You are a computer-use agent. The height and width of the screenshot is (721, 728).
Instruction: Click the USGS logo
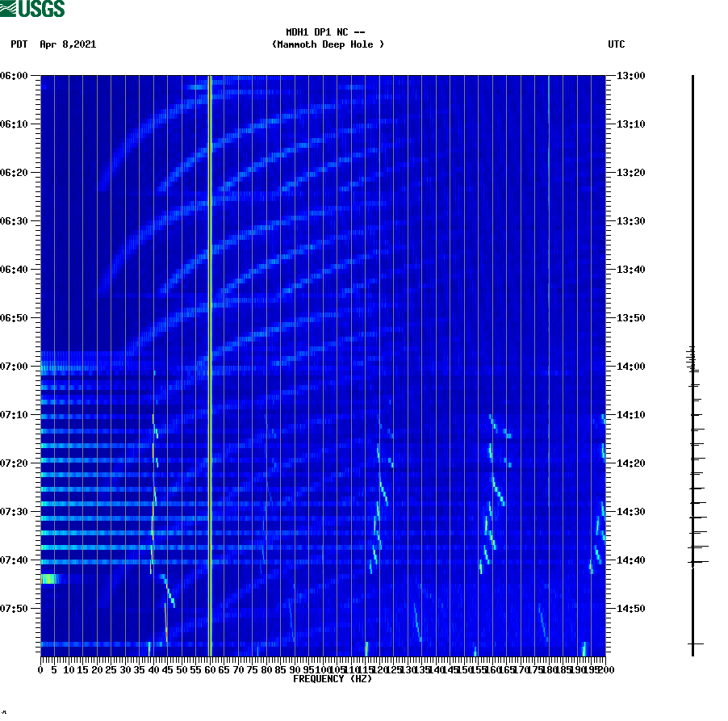[32, 9]
